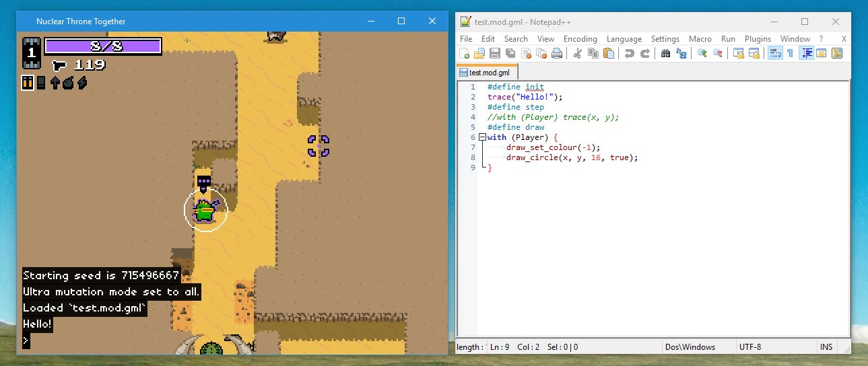
Task: Place cursor in trace("Hello!") code line
Action: coord(525,97)
